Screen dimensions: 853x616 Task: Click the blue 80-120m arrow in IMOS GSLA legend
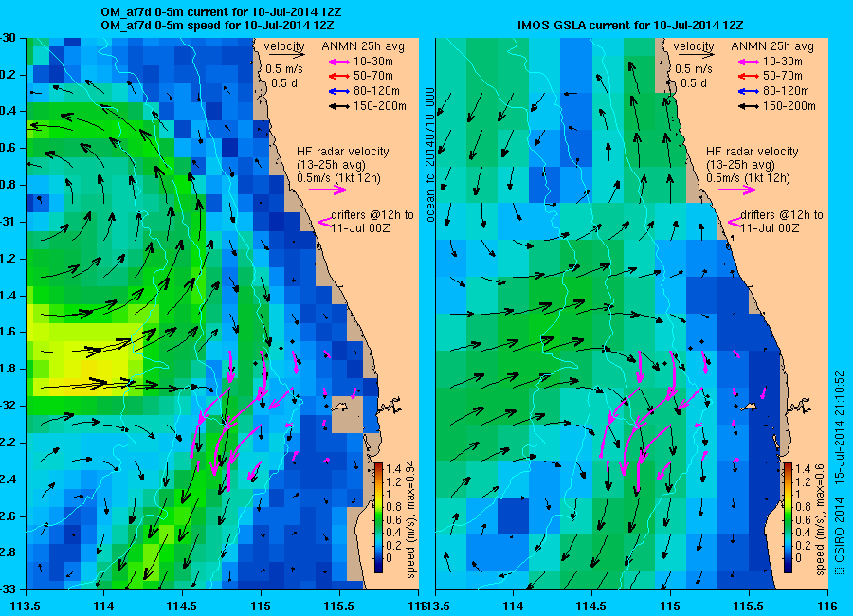pyautogui.click(x=749, y=91)
